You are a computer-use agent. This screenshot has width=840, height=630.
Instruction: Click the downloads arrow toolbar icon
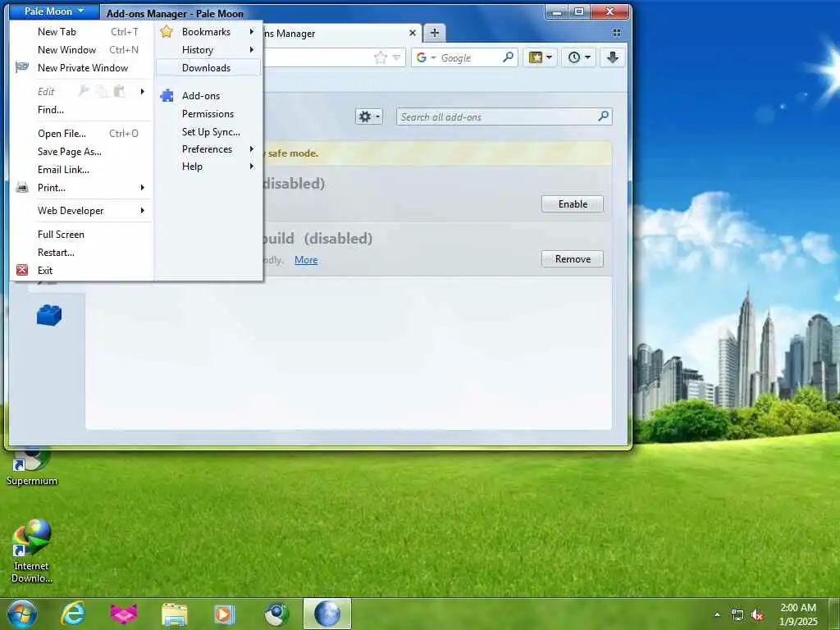pos(612,57)
